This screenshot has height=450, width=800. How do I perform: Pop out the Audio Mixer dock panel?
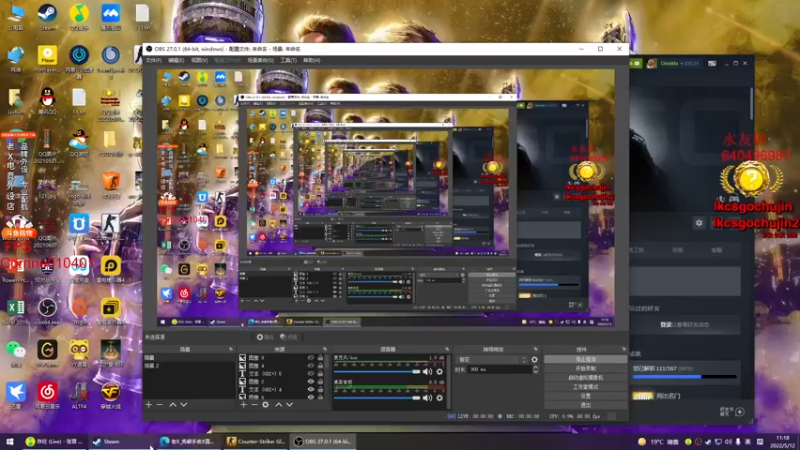coord(447,349)
